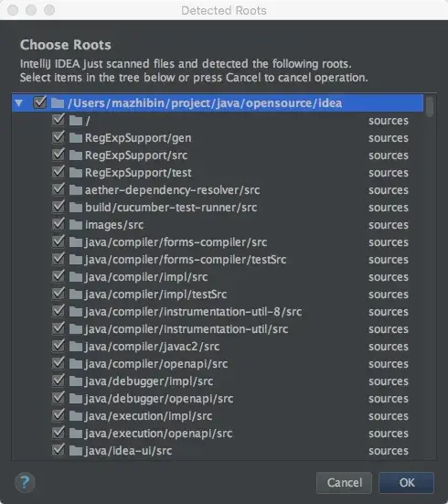Toggle the images/src checkbox
Screen dimensions: 448x504
tap(59, 224)
